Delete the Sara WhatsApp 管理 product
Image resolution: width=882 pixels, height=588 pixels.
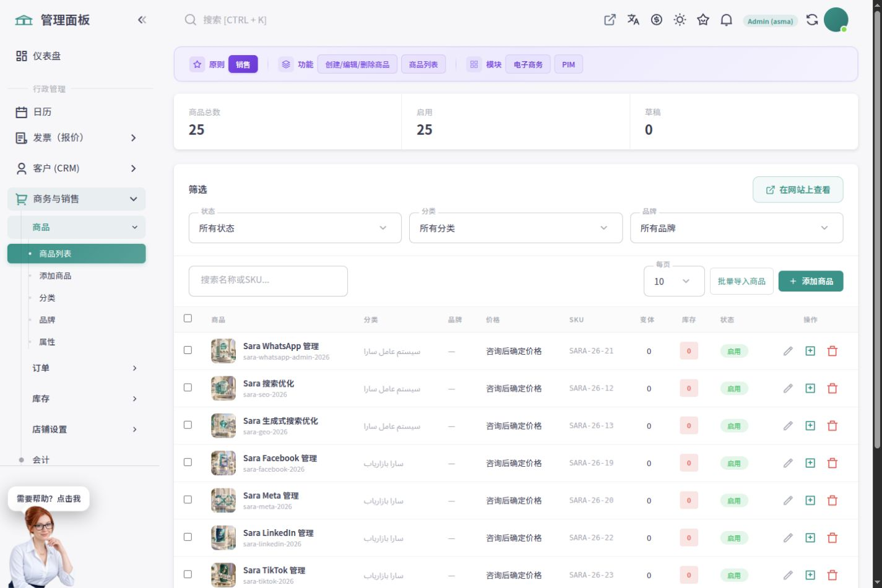pyautogui.click(x=832, y=351)
